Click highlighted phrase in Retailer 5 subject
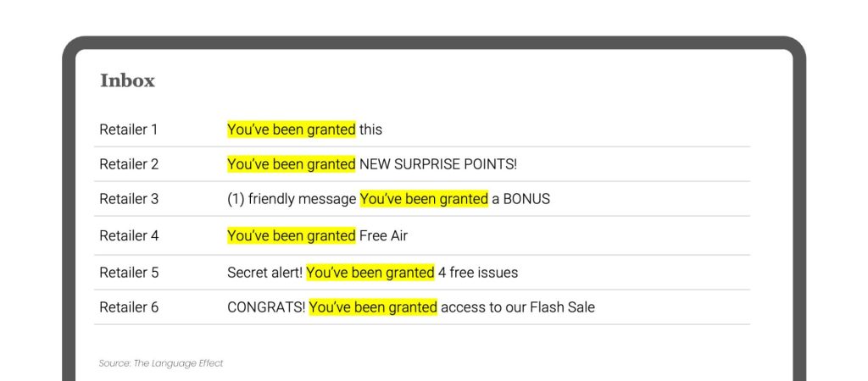This screenshot has height=381, width=868. point(370,273)
